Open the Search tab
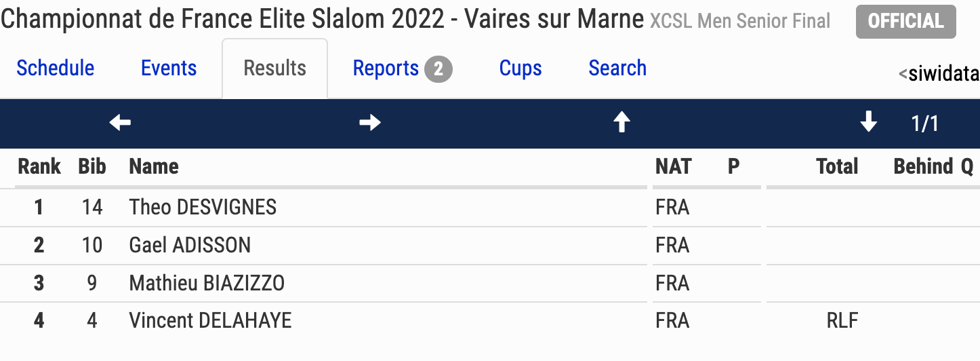 click(617, 69)
